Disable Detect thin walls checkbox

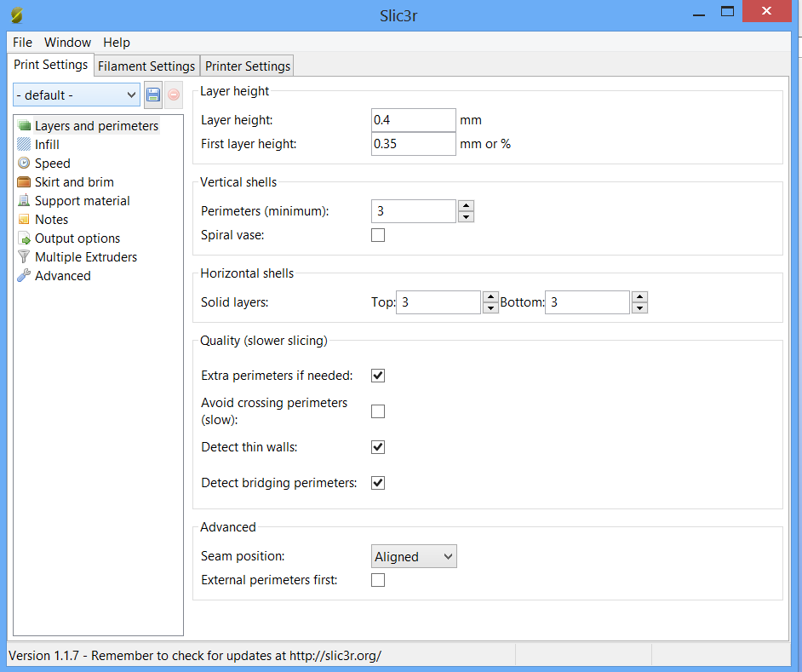pos(378,447)
